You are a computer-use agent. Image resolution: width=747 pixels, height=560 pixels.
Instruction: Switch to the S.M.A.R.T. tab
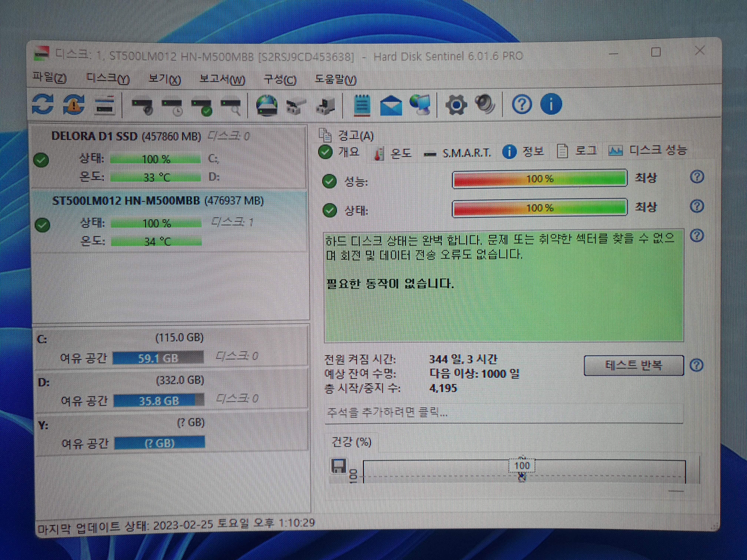tap(457, 154)
